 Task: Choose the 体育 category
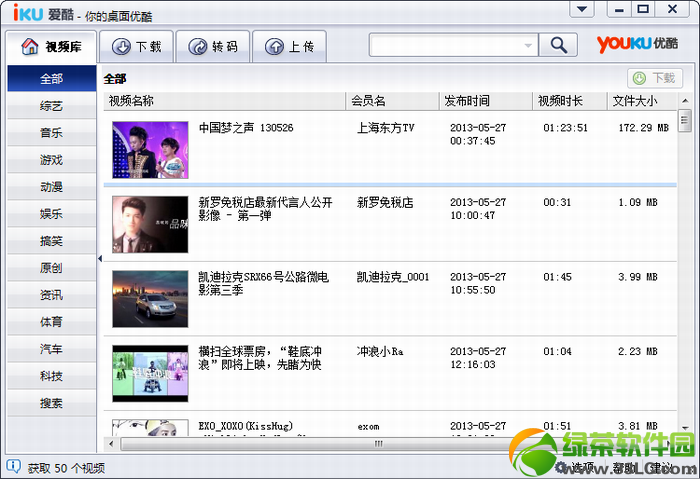tap(51, 322)
